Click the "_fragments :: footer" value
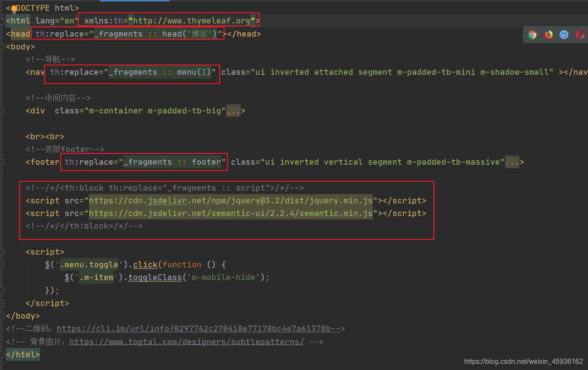 172,162
